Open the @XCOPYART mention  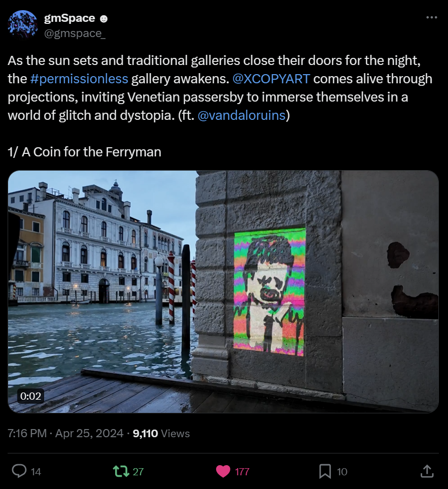click(x=271, y=79)
